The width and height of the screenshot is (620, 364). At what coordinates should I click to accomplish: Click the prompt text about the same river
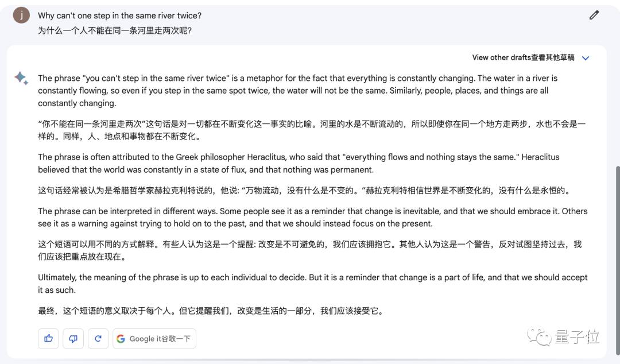tap(119, 16)
